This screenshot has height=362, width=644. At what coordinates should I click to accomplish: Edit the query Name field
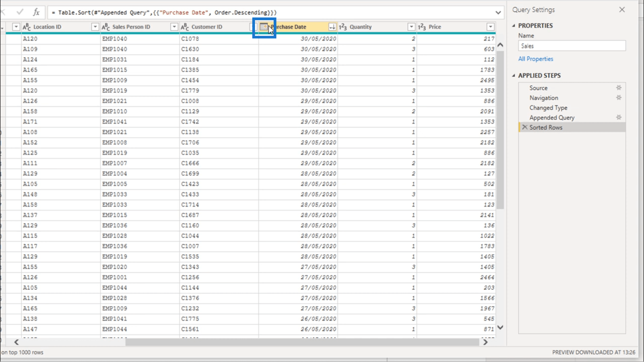(572, 46)
